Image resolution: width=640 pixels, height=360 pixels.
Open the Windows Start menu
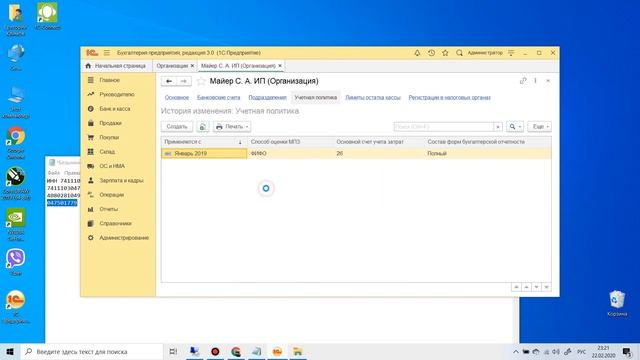(x=10, y=351)
